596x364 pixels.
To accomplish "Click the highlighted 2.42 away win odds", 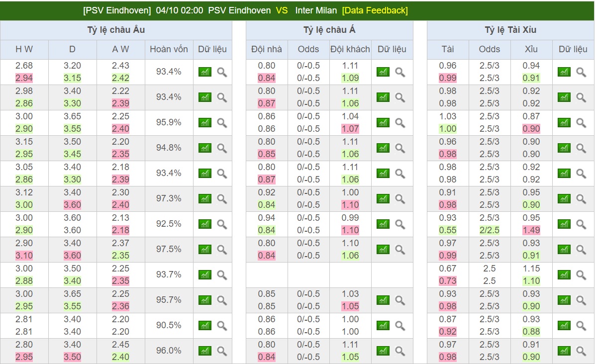I will (120, 78).
